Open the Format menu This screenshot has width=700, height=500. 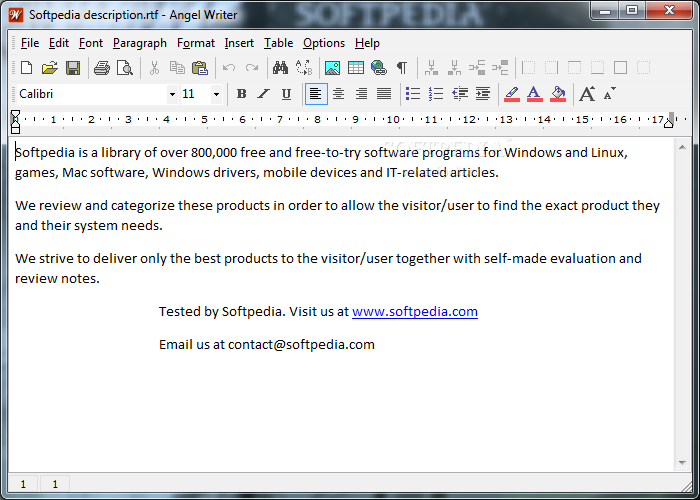coord(196,43)
